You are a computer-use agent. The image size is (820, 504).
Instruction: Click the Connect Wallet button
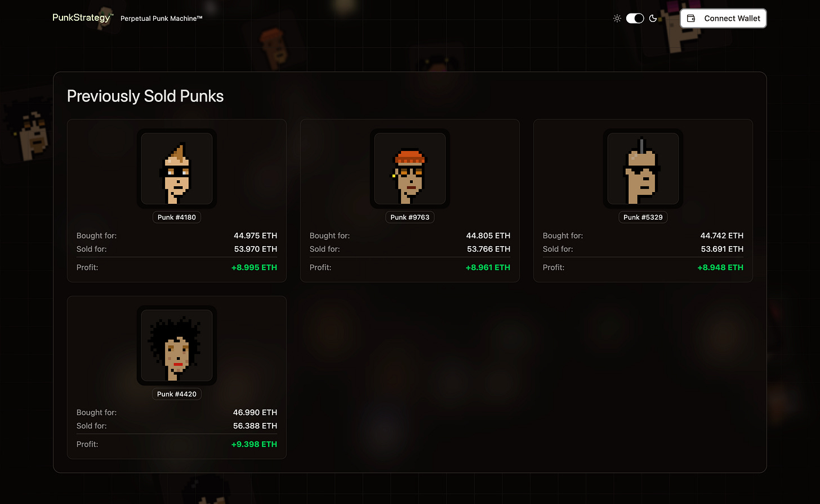click(x=723, y=18)
